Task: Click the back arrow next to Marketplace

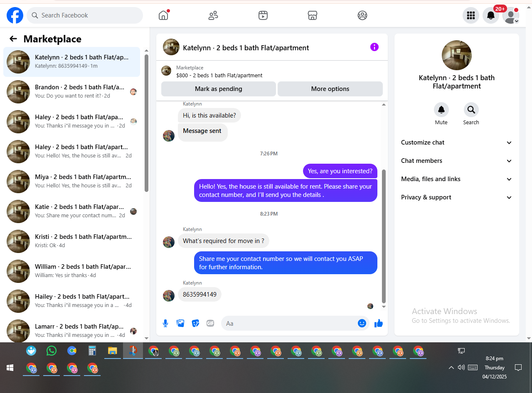Action: [13, 39]
